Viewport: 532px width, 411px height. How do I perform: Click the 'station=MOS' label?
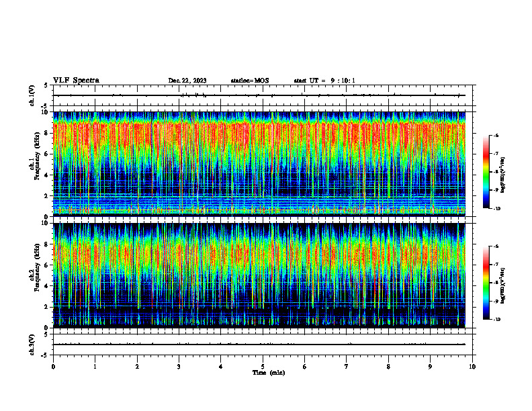pos(250,81)
